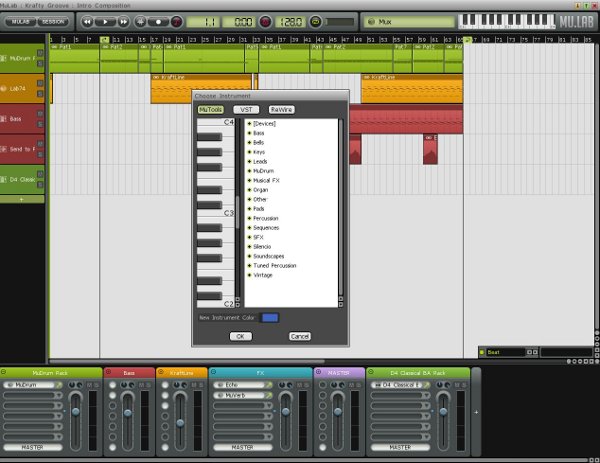Expand the Leads instrument category
The height and width of the screenshot is (463, 600).
pos(249,161)
